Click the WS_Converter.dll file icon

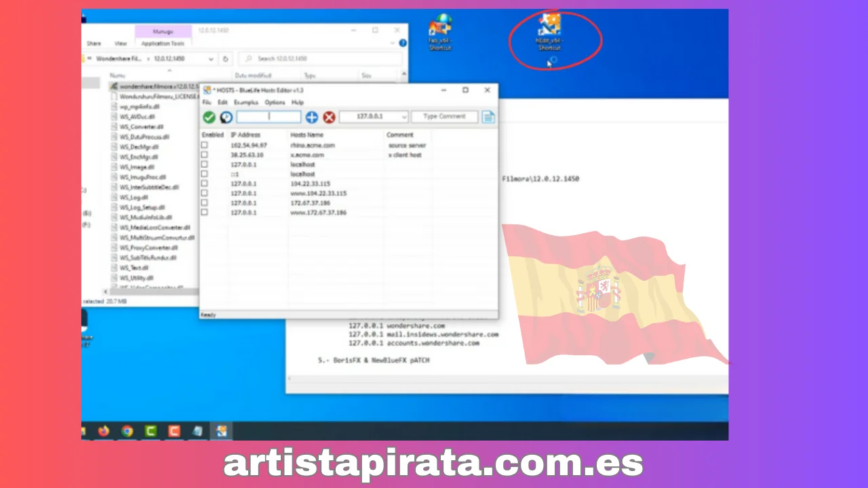tap(114, 127)
